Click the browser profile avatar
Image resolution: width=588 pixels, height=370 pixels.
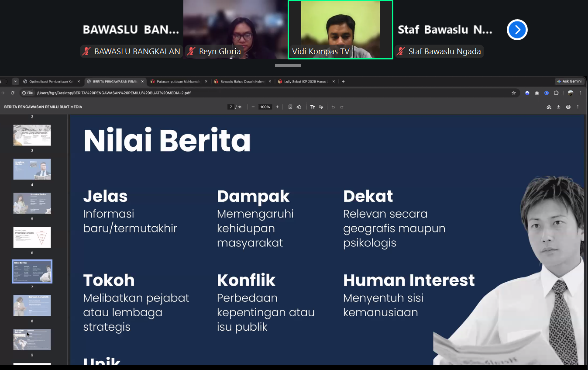click(571, 93)
